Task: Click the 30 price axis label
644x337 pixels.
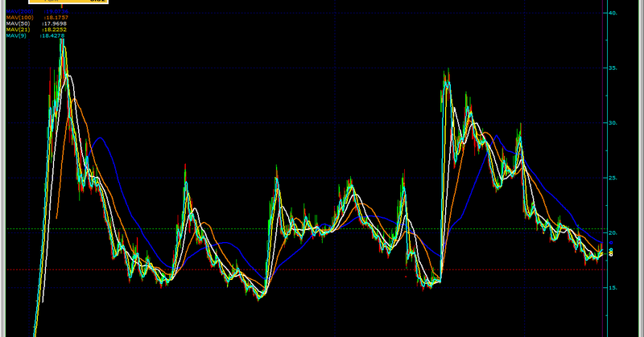Action: 613,123
